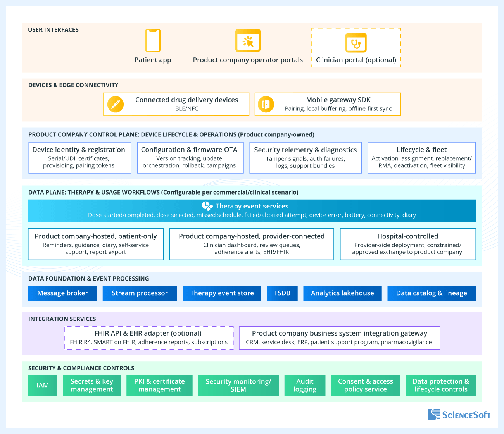
Task: Select the TSDB block
Action: 282,293
